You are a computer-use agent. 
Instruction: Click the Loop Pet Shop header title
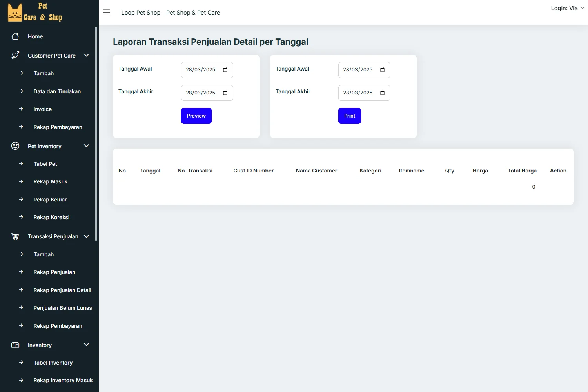pyautogui.click(x=171, y=13)
